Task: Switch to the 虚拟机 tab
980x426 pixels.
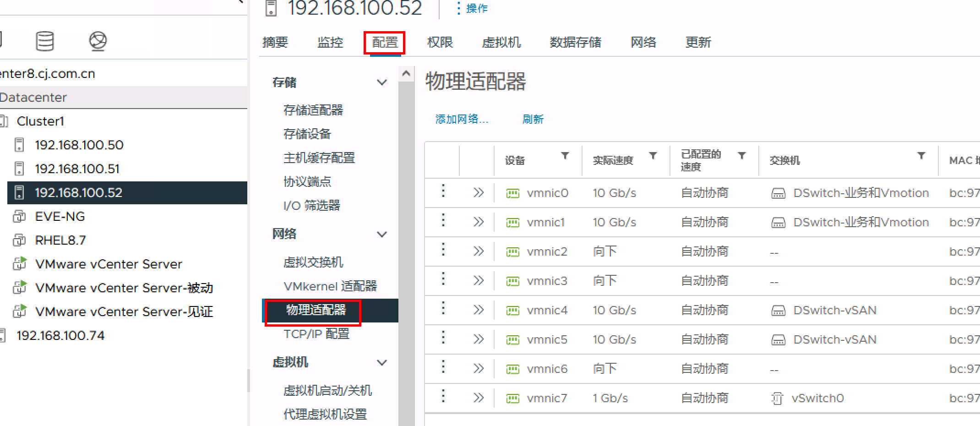Action: 501,42
